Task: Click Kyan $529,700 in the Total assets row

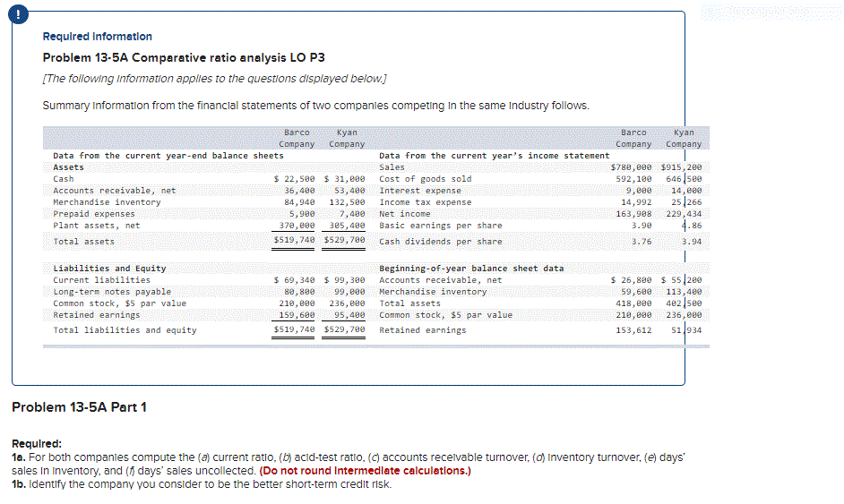Action: pos(344,240)
